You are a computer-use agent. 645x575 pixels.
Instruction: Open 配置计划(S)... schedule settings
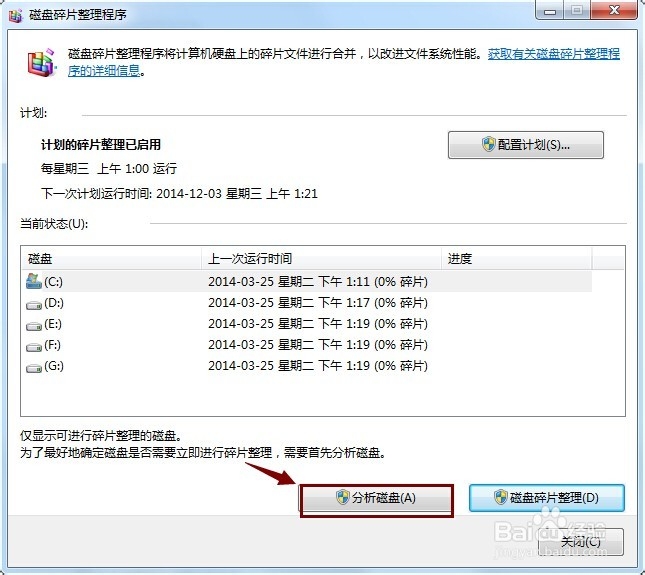click(526, 145)
